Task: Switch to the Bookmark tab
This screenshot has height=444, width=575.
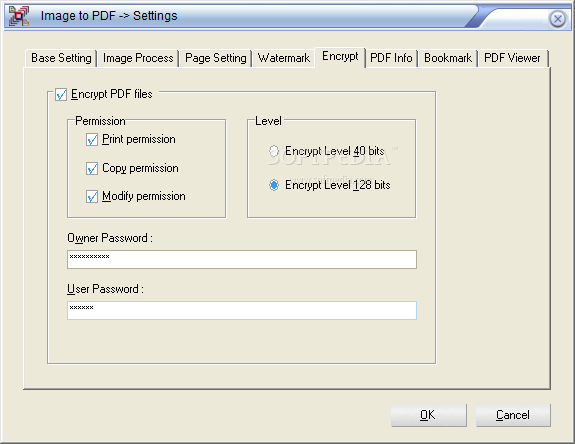Action: coord(448,58)
